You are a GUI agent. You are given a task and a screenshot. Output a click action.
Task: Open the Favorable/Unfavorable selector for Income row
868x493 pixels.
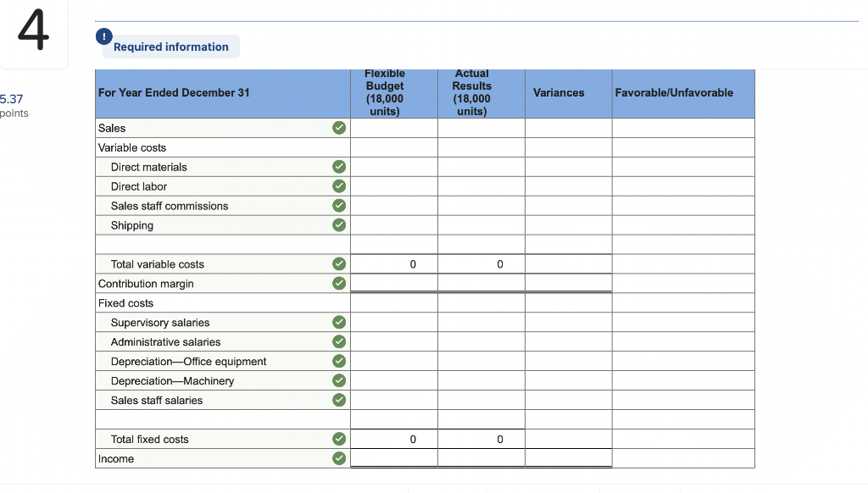tap(682, 457)
